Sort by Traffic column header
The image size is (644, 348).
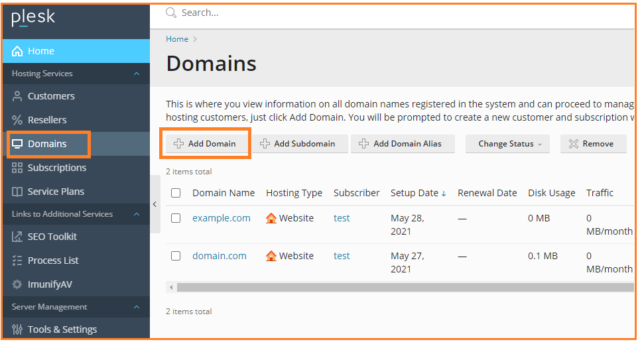[600, 193]
